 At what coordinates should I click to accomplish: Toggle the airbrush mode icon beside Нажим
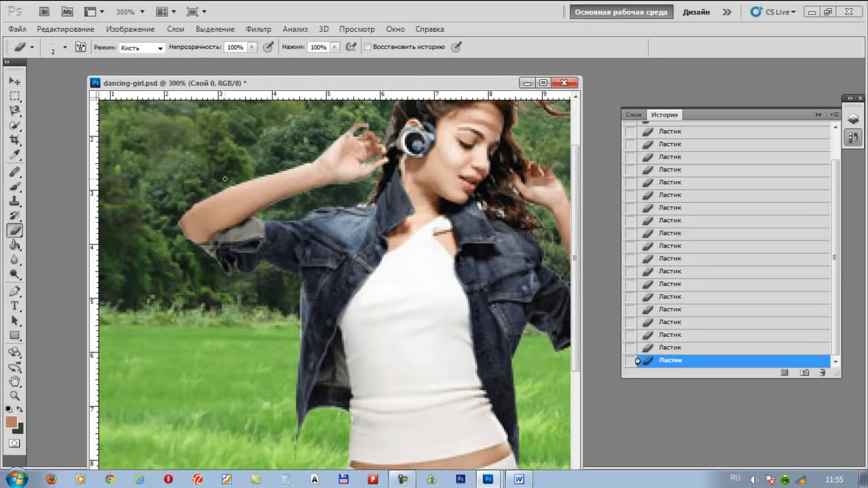[x=351, y=47]
